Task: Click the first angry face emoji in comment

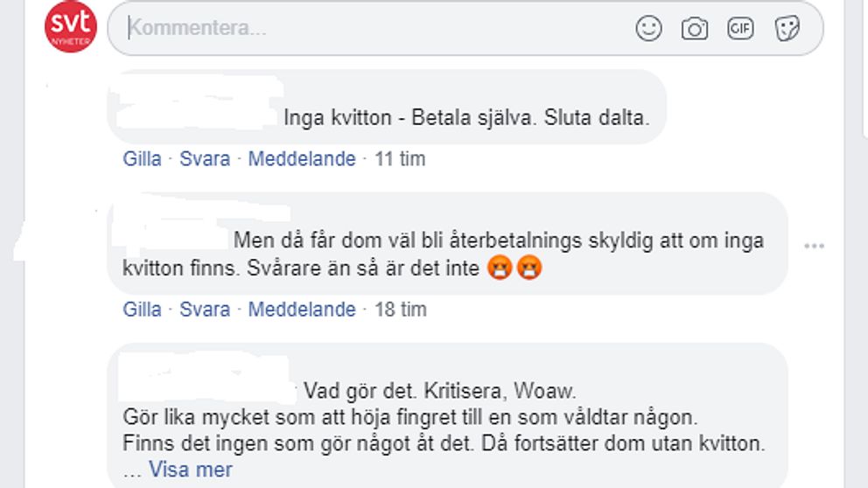Action: point(500,268)
